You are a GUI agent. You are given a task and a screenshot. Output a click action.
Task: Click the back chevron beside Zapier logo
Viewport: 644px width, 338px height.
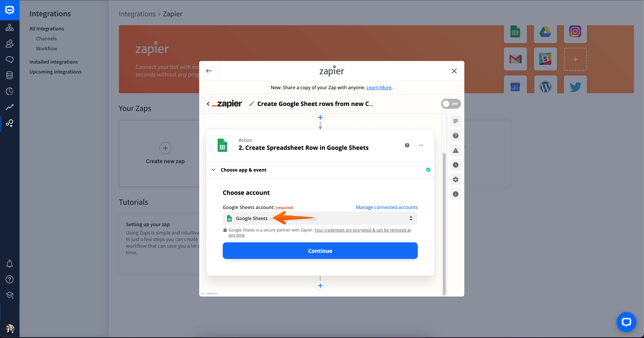(x=208, y=104)
